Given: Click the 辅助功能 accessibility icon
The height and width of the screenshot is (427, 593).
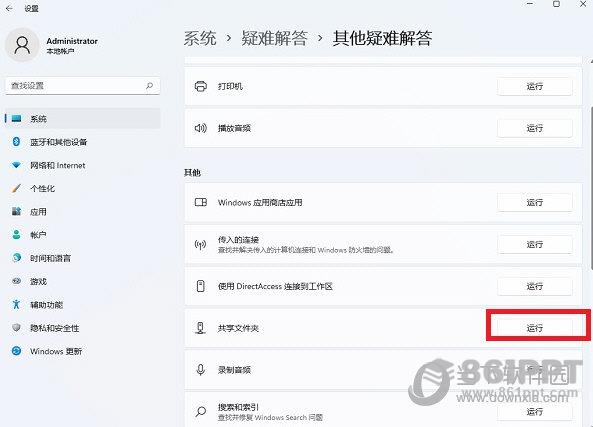Looking at the screenshot, I should click(16, 304).
